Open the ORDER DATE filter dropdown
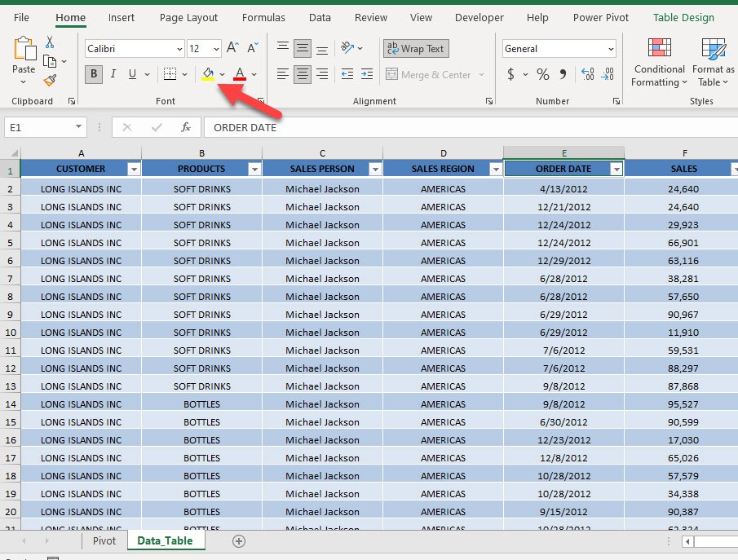 (616, 170)
